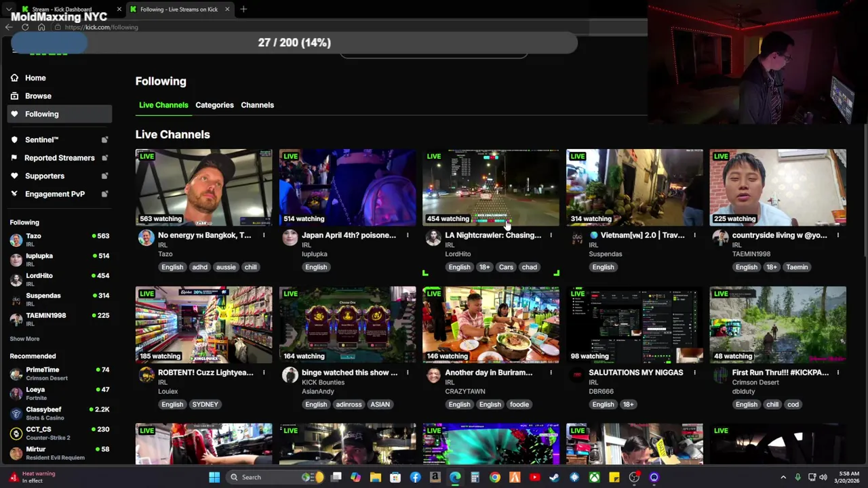This screenshot has height=488, width=868.
Task: Click the lock icon beside Supporters
Action: (104, 176)
